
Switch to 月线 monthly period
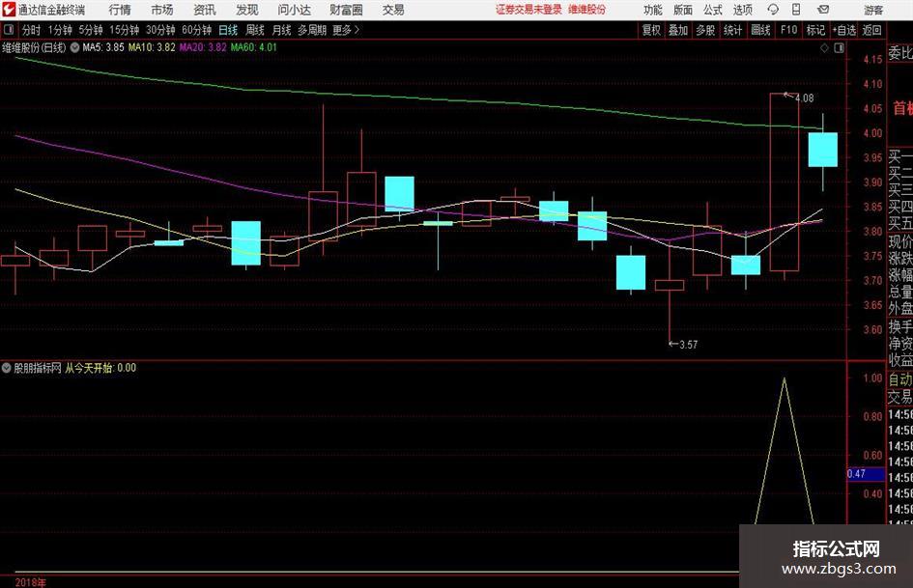281,30
